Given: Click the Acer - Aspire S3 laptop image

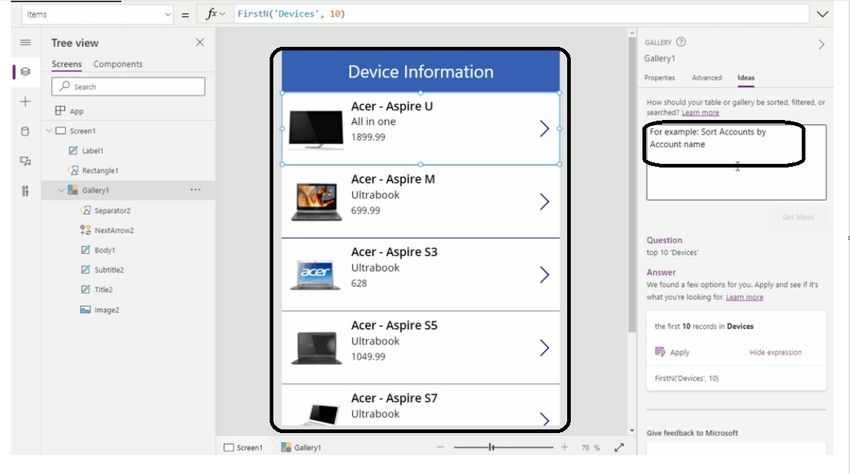Looking at the screenshot, I should point(315,275).
